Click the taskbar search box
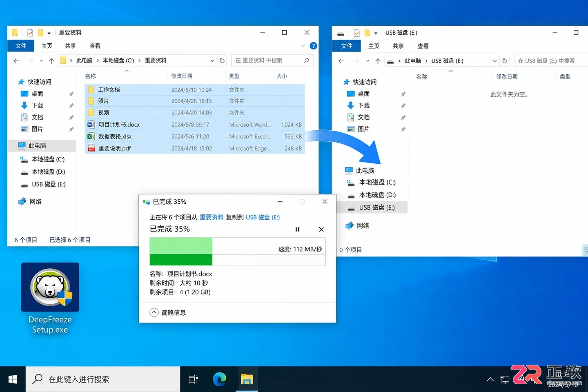588x392 pixels. [103, 379]
